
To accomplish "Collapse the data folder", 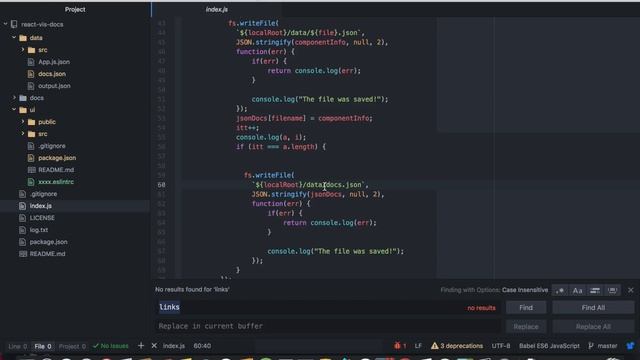I will pos(14,38).
